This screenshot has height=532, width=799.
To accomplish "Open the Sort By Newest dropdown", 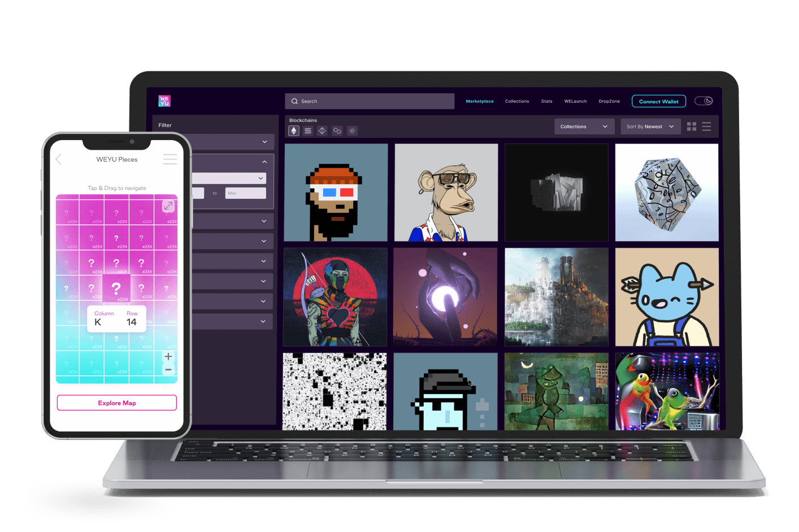I will (650, 127).
